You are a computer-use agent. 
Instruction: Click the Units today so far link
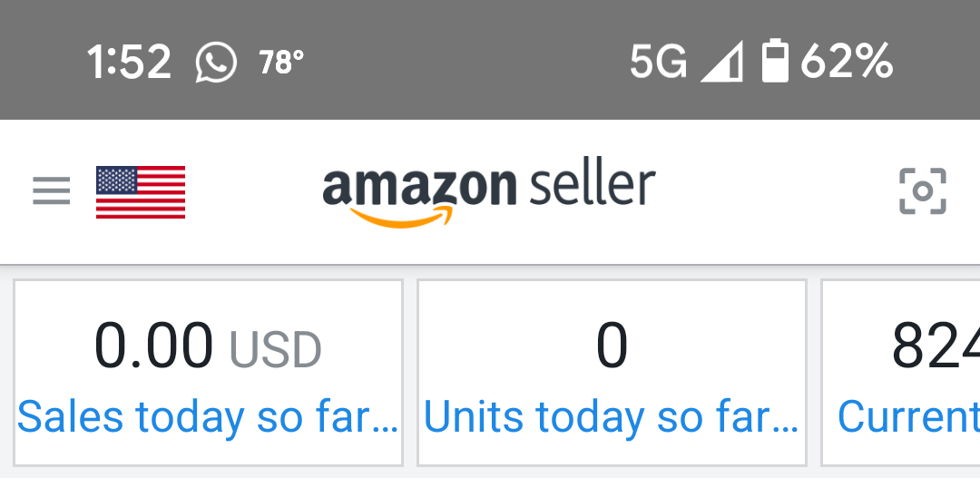pos(612,416)
